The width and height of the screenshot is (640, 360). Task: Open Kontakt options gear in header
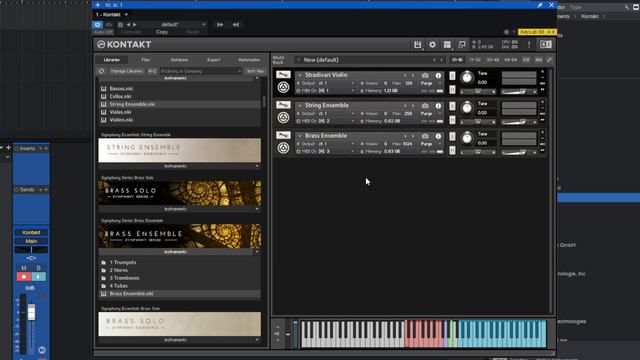click(x=432, y=44)
